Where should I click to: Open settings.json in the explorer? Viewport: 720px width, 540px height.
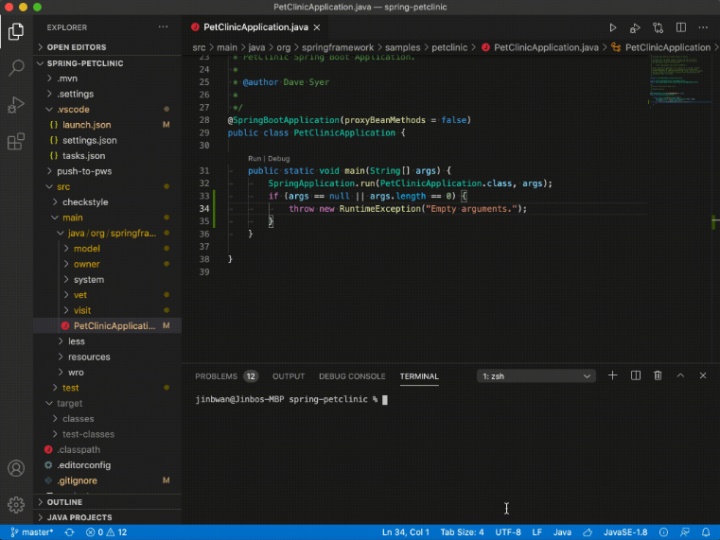90,141
